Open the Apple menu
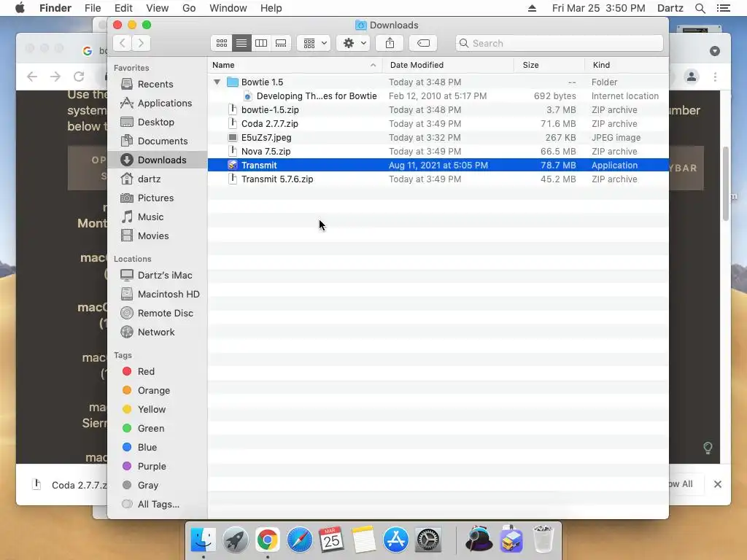Image resolution: width=747 pixels, height=560 pixels. click(x=20, y=8)
